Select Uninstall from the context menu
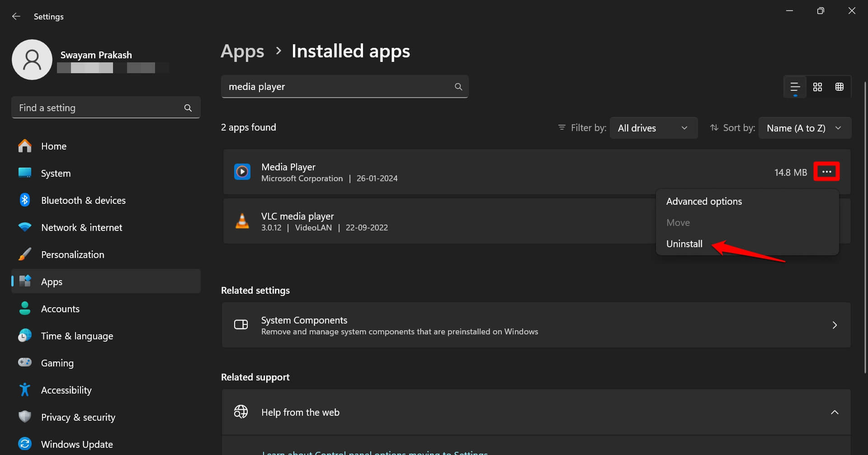 click(x=747, y=244)
